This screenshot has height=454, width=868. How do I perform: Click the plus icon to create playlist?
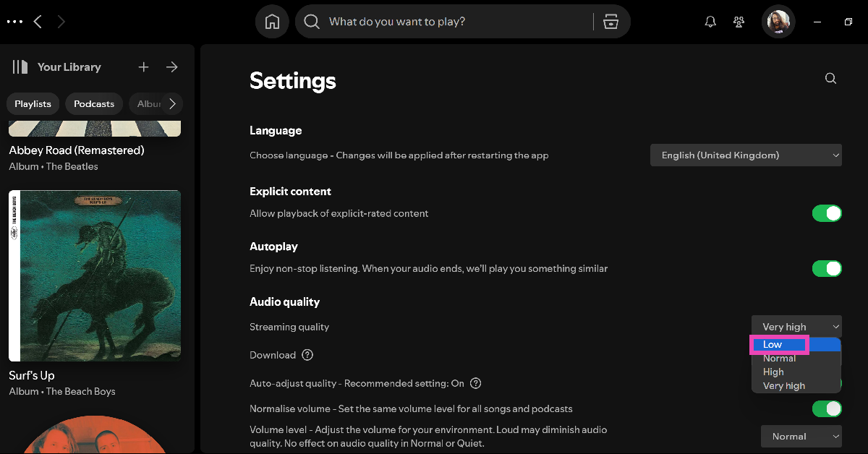(144, 67)
